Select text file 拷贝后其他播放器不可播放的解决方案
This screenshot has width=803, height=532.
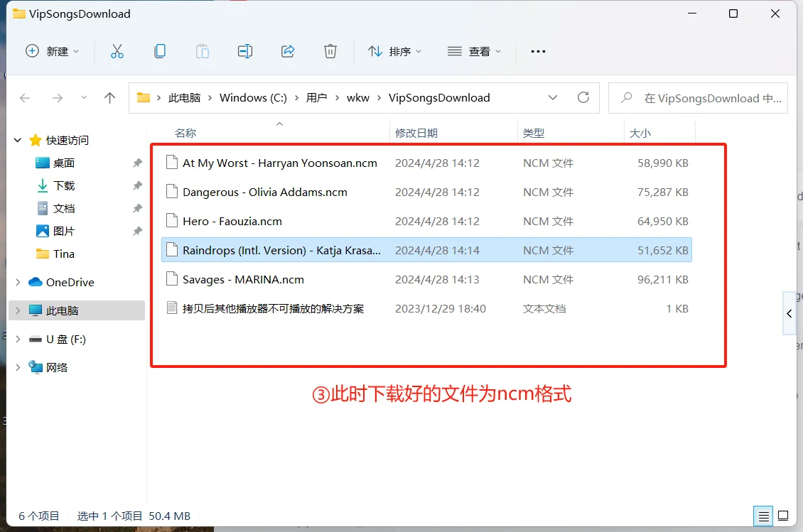pos(426,308)
